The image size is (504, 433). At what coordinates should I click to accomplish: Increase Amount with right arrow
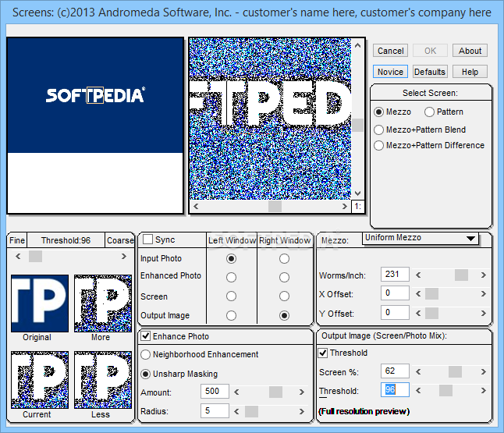click(x=301, y=392)
